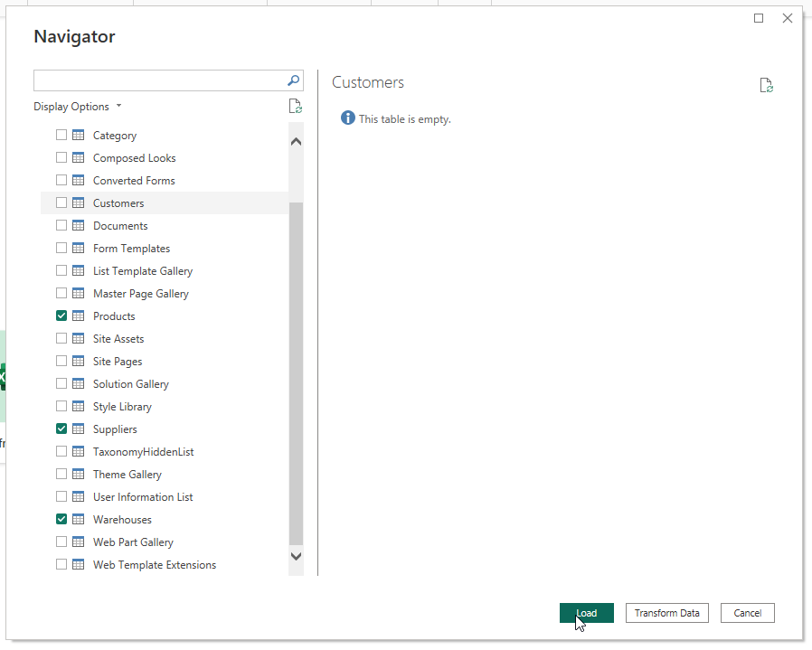Click the Documents table icon

pyautogui.click(x=78, y=225)
